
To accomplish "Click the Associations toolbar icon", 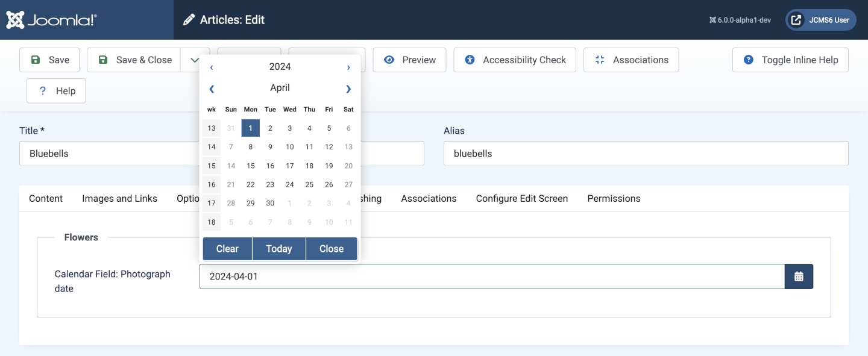I will 599,60.
